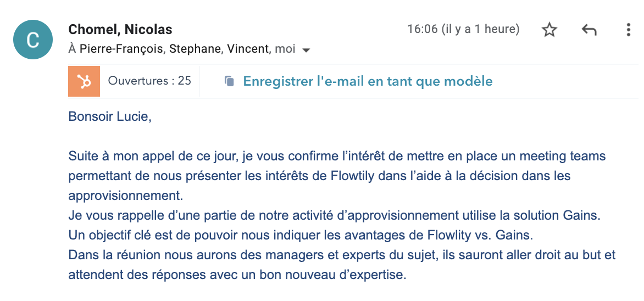Click the "16:06 (il y a 1 heure)" timestamp

[x=463, y=29]
